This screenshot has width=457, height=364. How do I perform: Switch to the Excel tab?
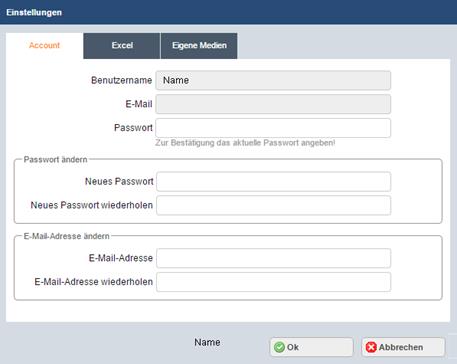tap(122, 46)
